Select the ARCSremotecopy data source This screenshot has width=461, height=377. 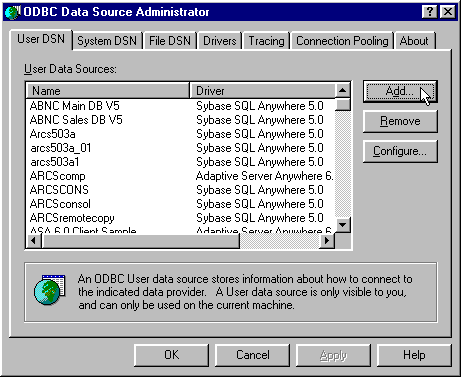(x=72, y=218)
